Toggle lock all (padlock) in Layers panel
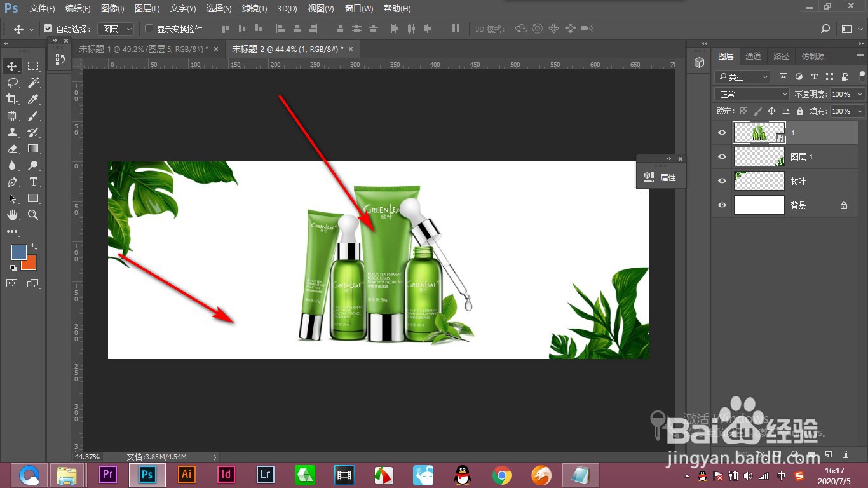This screenshot has height=488, width=868. point(800,111)
